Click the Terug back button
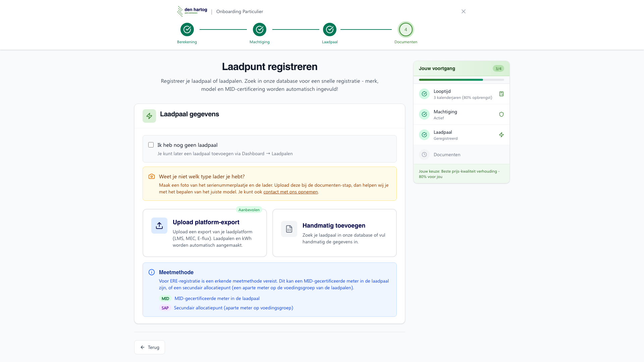The height and width of the screenshot is (362, 644). (150, 347)
